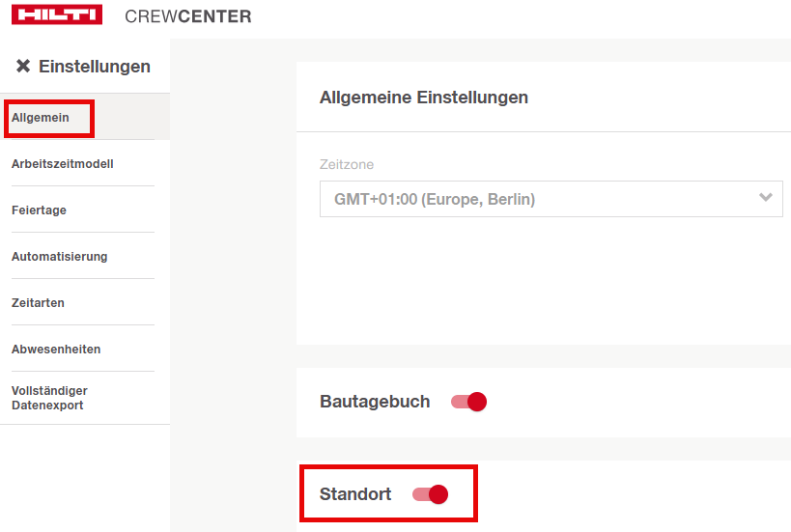791x532 pixels.
Task: Click the CREWCENTER app title
Action: pyautogui.click(x=188, y=16)
